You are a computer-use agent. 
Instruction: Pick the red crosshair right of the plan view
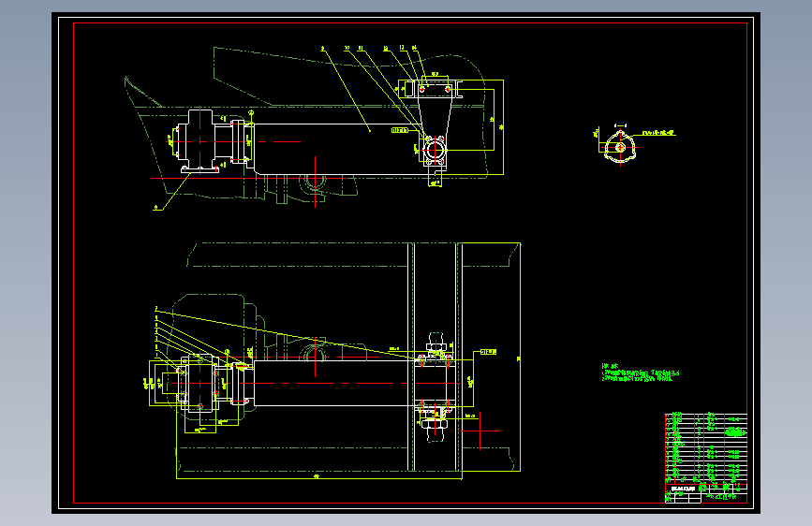(x=480, y=431)
